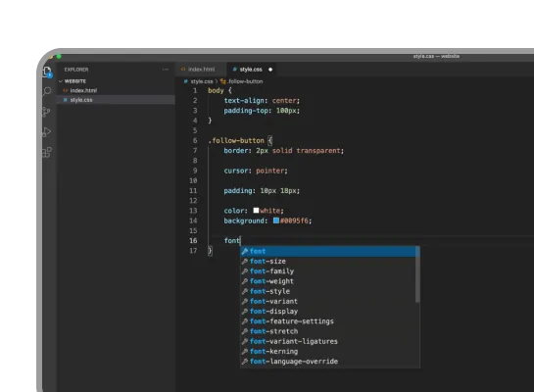This screenshot has height=392, width=534.
Task: Choose 'font' suggestion in autocomplete list
Action: click(x=328, y=251)
